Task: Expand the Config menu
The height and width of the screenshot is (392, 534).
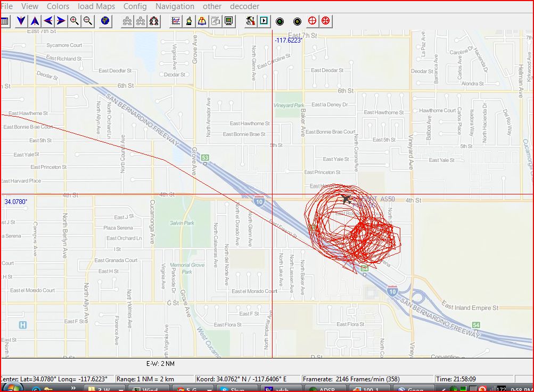Action: pos(135,6)
